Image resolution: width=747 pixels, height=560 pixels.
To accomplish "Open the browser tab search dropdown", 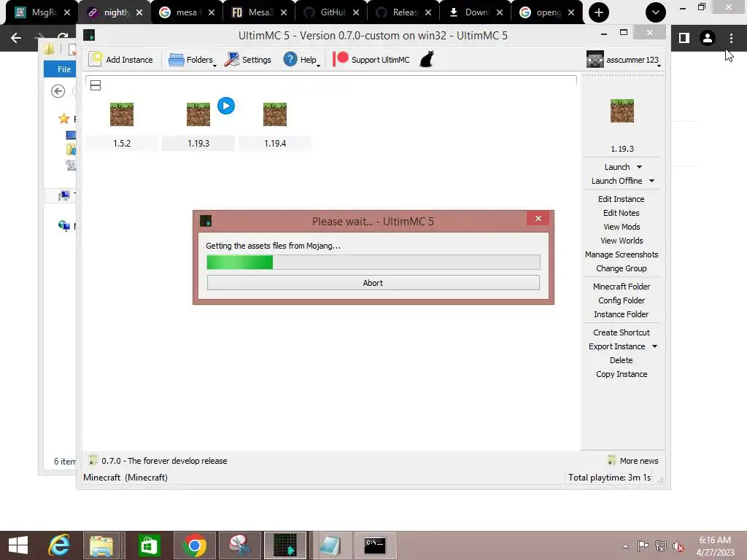I will 656,12.
